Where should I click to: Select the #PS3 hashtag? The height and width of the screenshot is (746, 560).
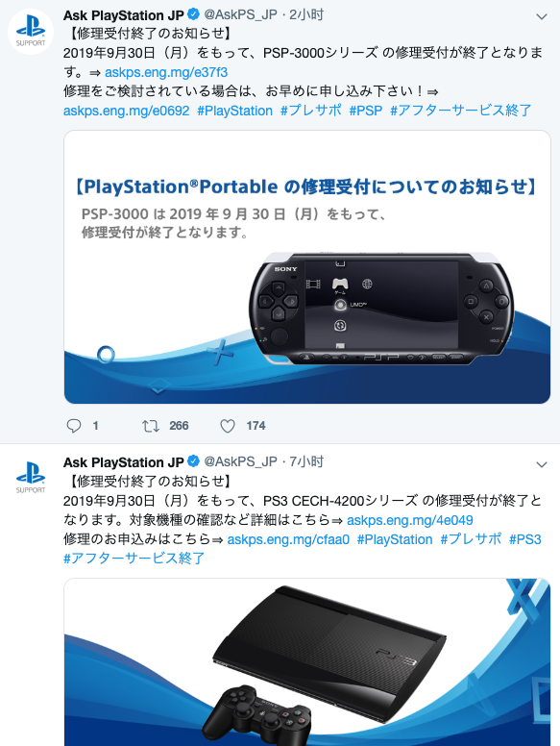click(524, 539)
